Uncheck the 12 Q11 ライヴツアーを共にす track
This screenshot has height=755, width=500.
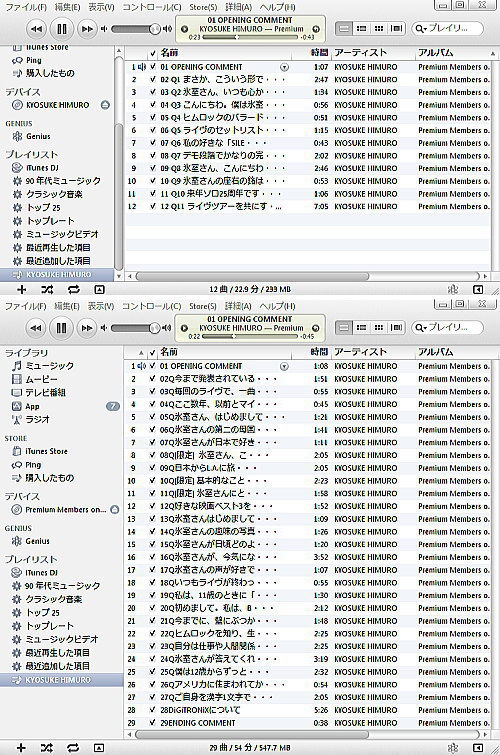pyautogui.click(x=152, y=207)
